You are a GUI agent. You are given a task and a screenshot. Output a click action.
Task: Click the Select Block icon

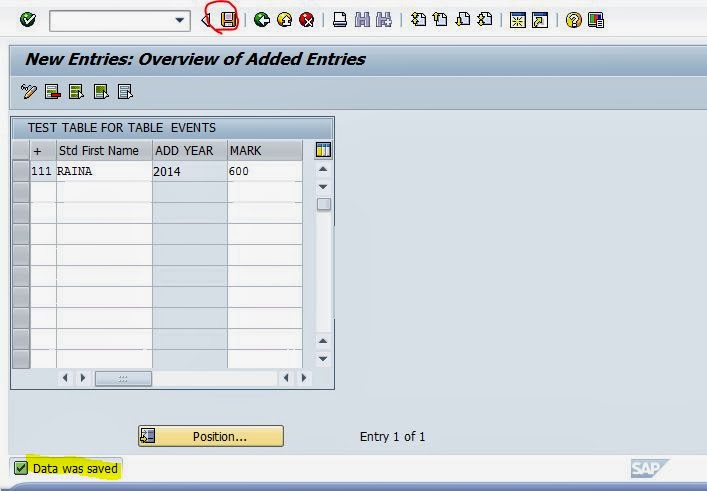pyautogui.click(x=101, y=92)
